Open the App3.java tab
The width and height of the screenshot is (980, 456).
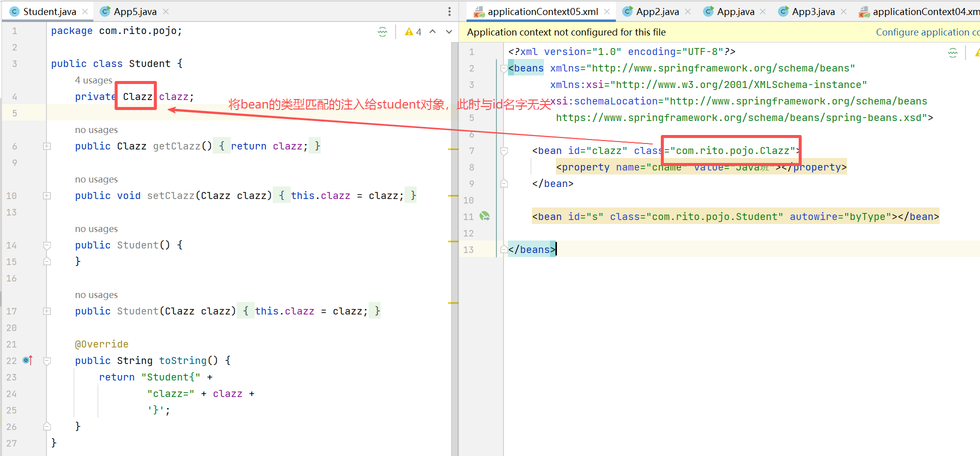pos(813,11)
